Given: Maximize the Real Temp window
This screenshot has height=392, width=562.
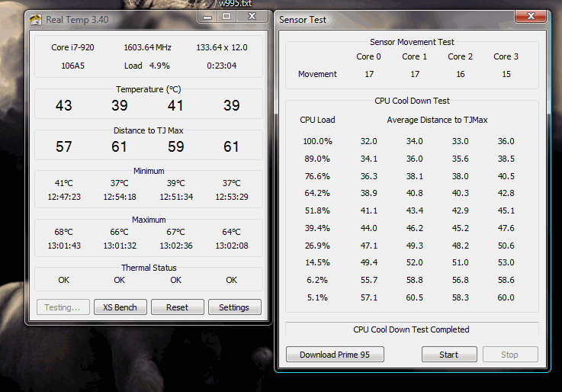Looking at the screenshot, I should point(226,15).
